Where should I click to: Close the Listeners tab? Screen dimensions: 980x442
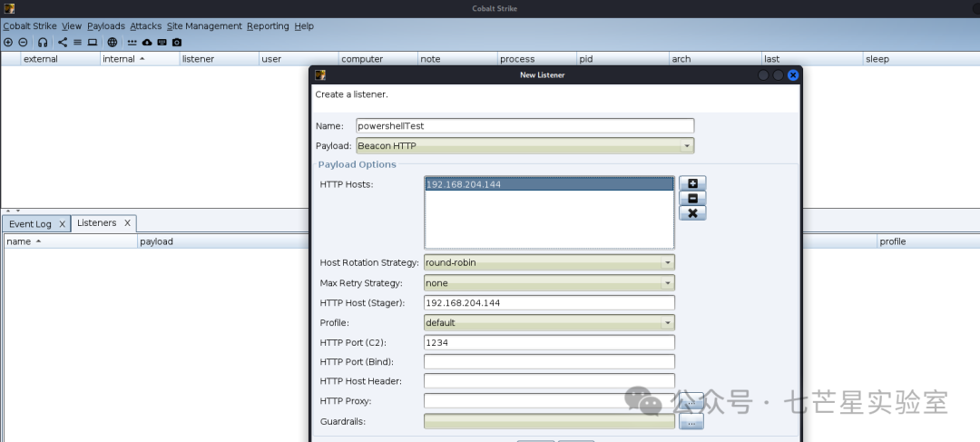[127, 222]
